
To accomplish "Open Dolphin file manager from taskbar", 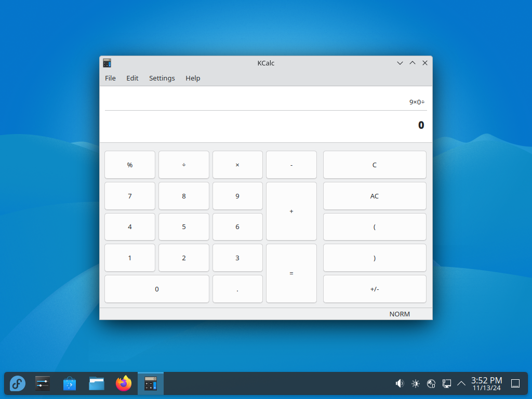I will pos(97,384).
